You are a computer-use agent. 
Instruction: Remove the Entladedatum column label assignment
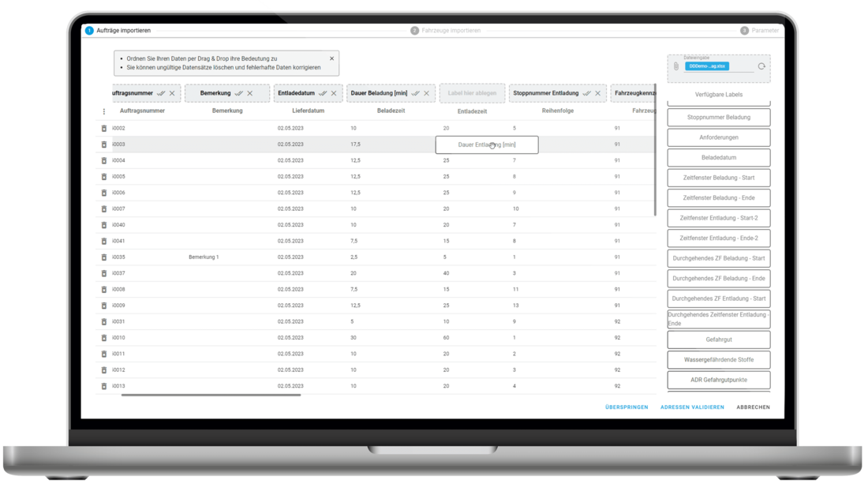tap(334, 93)
